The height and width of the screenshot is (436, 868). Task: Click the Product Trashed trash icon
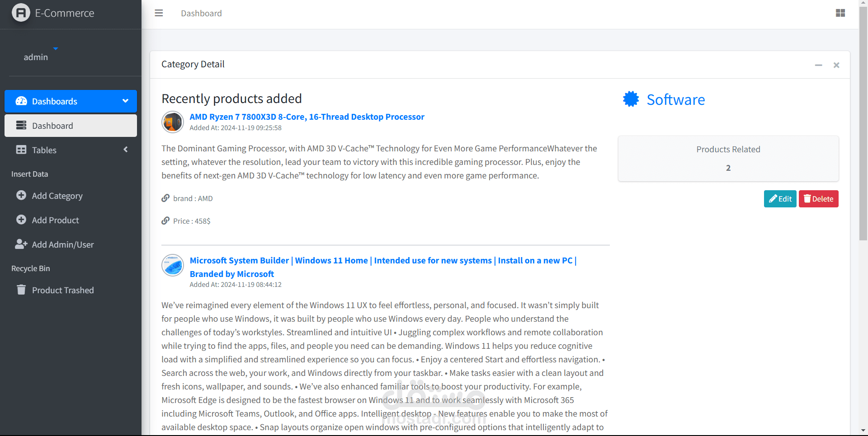click(21, 290)
